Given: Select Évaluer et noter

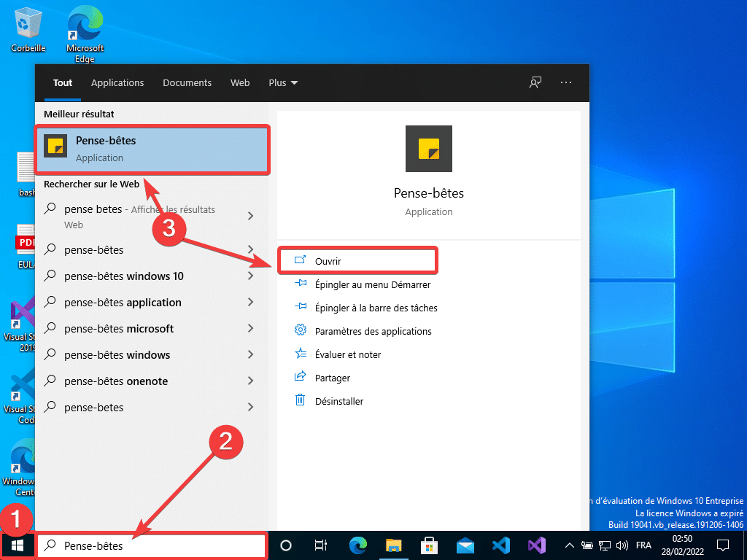Looking at the screenshot, I should tap(338, 354).
